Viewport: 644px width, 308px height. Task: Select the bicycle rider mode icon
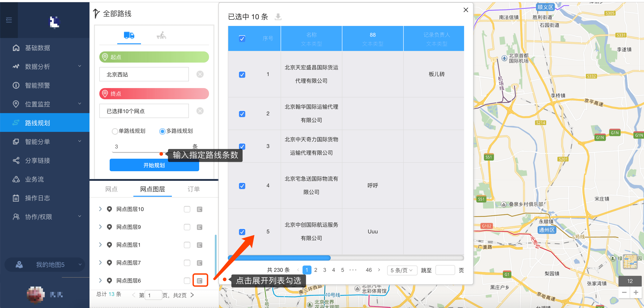point(162,36)
